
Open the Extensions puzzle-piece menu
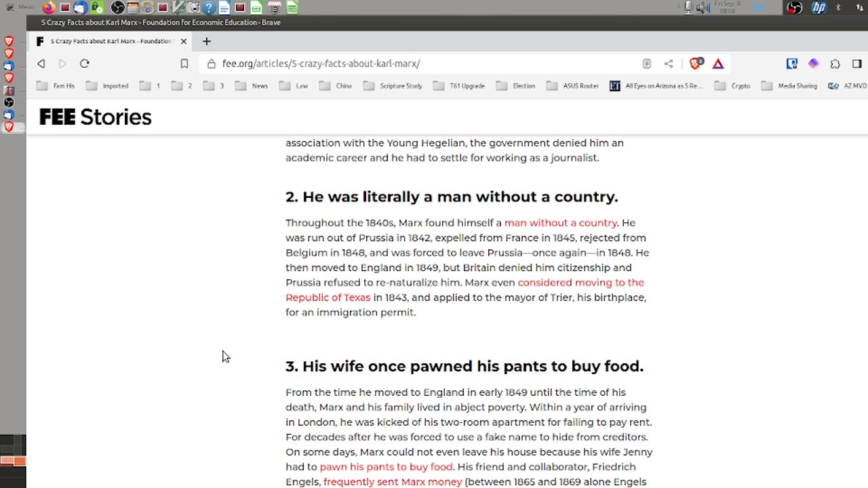tap(835, 64)
